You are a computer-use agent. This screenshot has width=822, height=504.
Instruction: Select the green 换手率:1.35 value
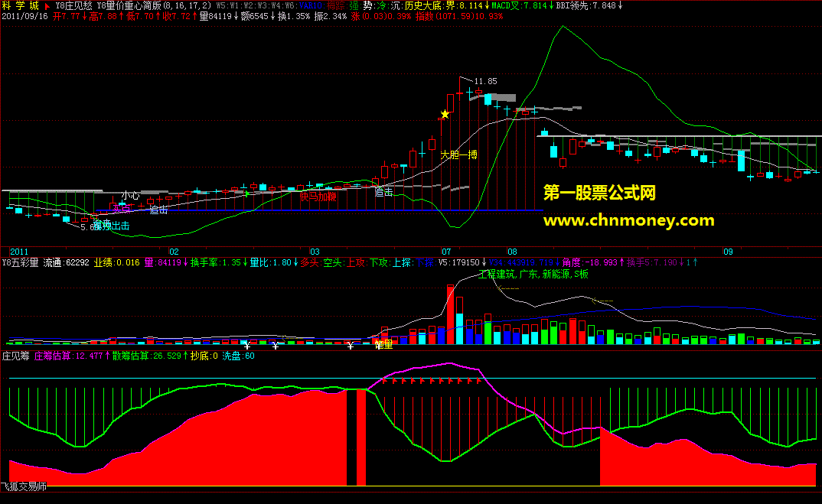(x=216, y=262)
